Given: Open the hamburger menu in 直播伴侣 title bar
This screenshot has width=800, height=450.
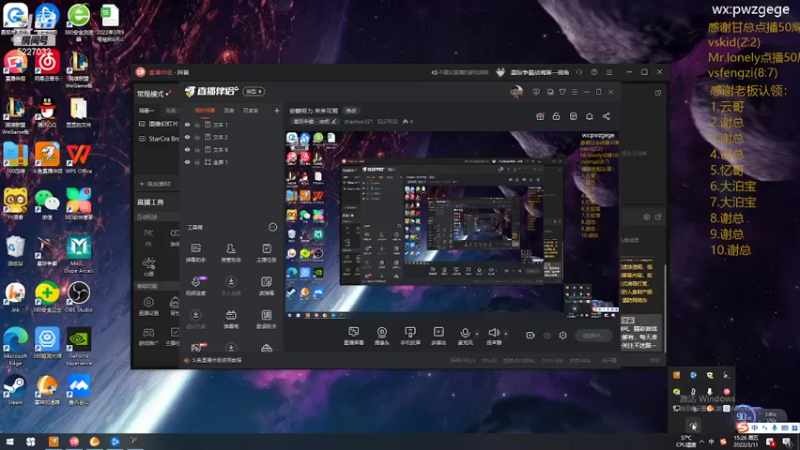Looking at the screenshot, I should 574,92.
